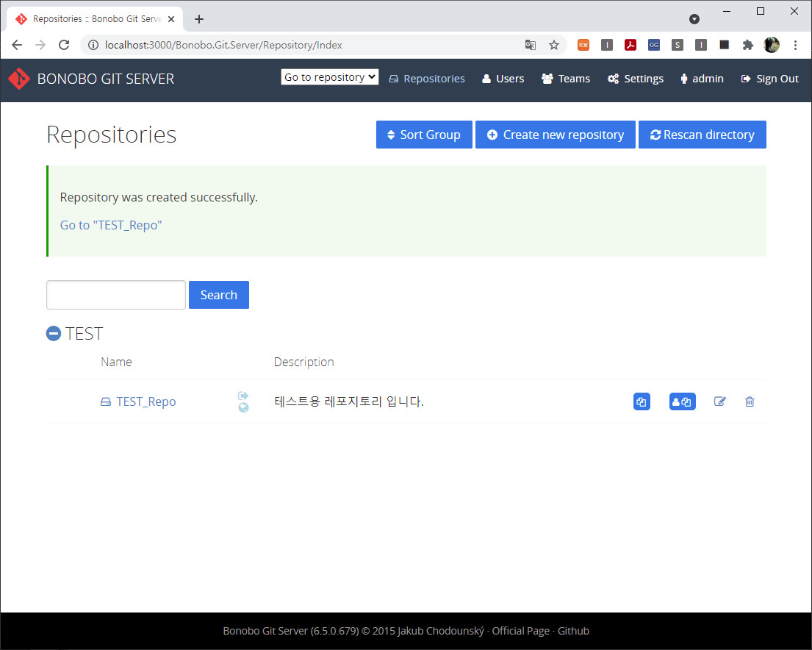
Task: Open the Extensions puzzle-piece menu
Action: [748, 45]
